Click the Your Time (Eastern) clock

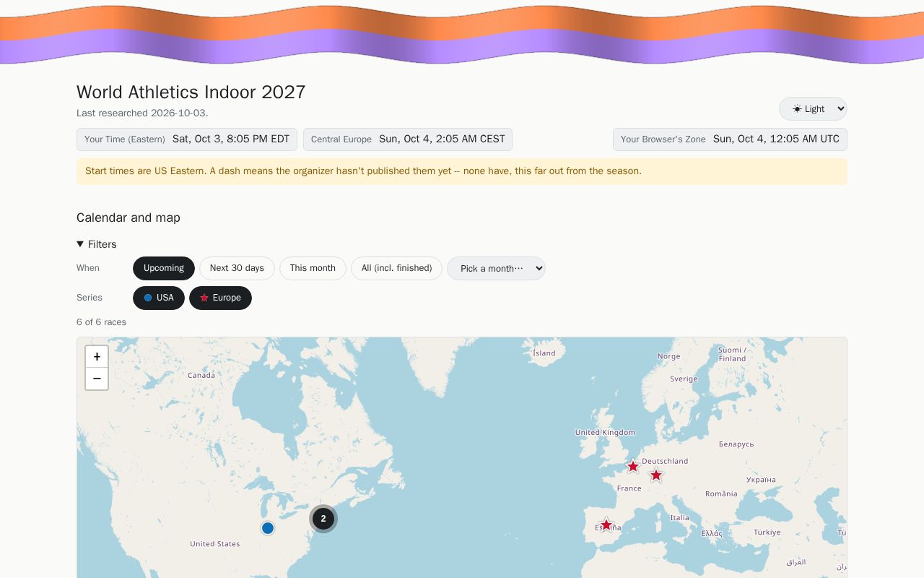click(x=187, y=139)
